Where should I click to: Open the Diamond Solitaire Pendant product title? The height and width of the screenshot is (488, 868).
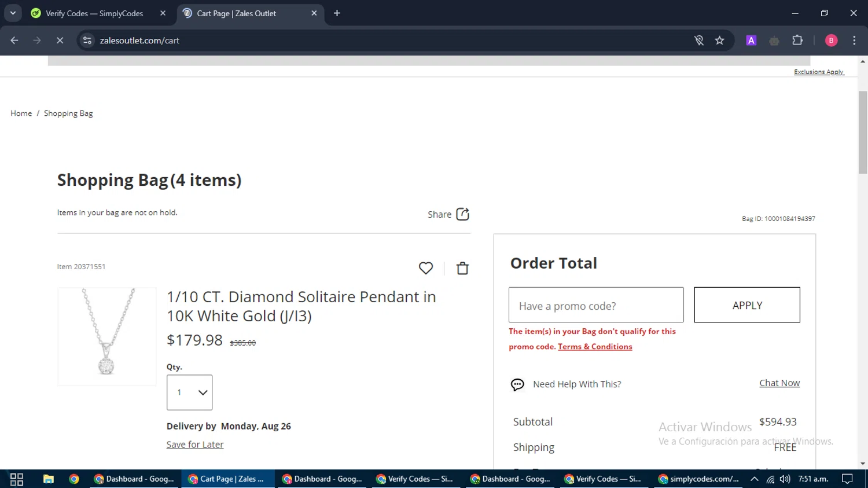point(301,306)
